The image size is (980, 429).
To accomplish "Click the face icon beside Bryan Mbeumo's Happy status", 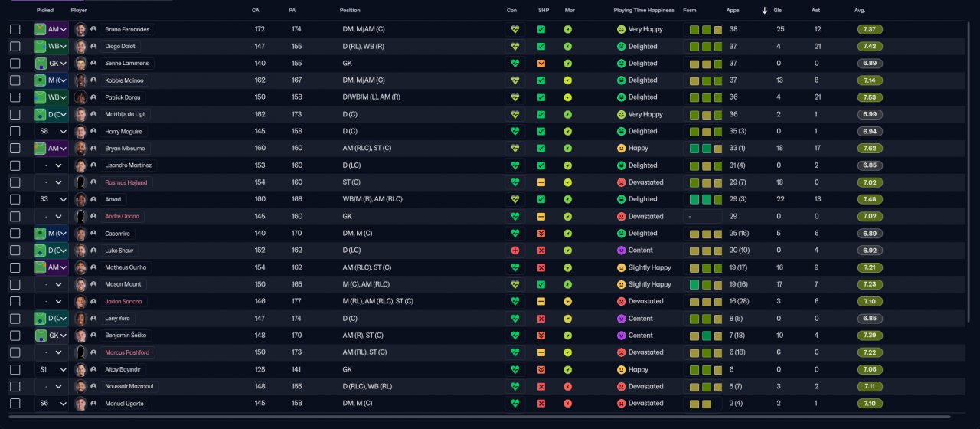I will point(621,148).
